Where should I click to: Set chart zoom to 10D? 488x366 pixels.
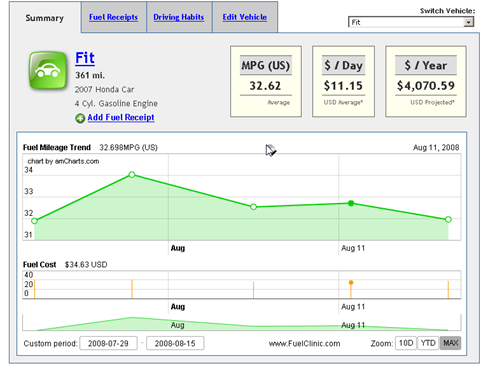click(x=406, y=343)
